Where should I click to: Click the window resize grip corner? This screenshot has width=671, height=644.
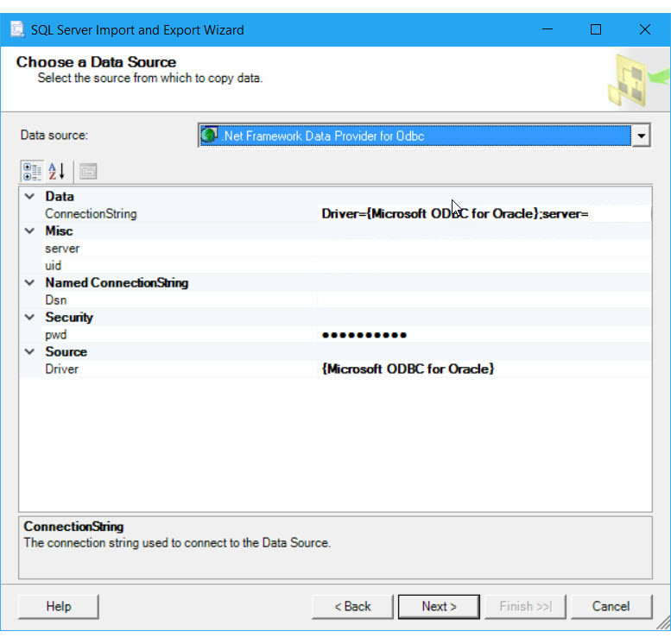click(x=664, y=623)
